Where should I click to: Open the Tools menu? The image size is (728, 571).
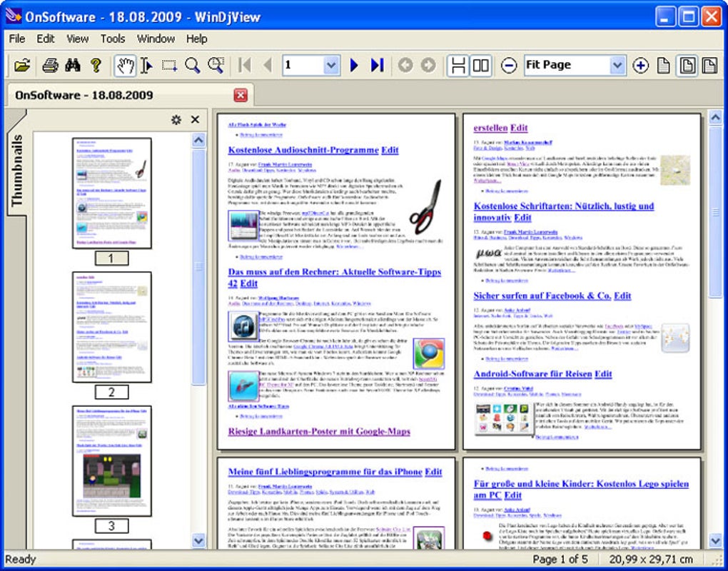[x=113, y=39]
